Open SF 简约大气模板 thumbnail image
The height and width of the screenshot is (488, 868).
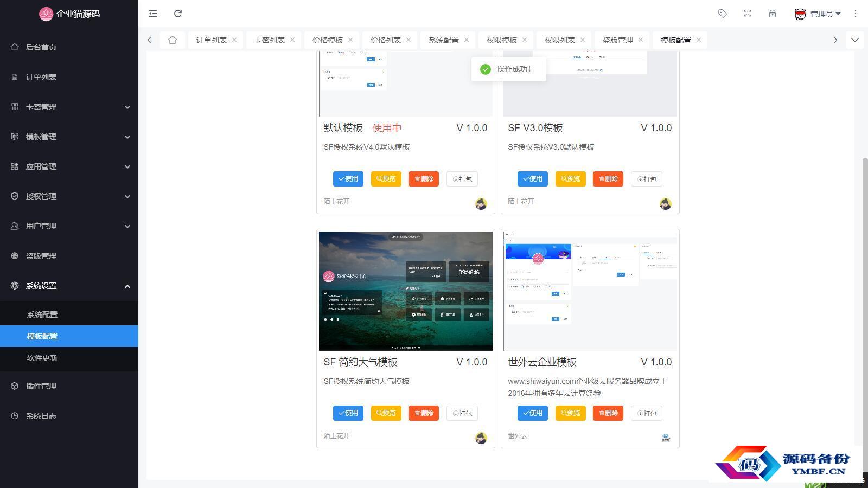pyautogui.click(x=406, y=291)
